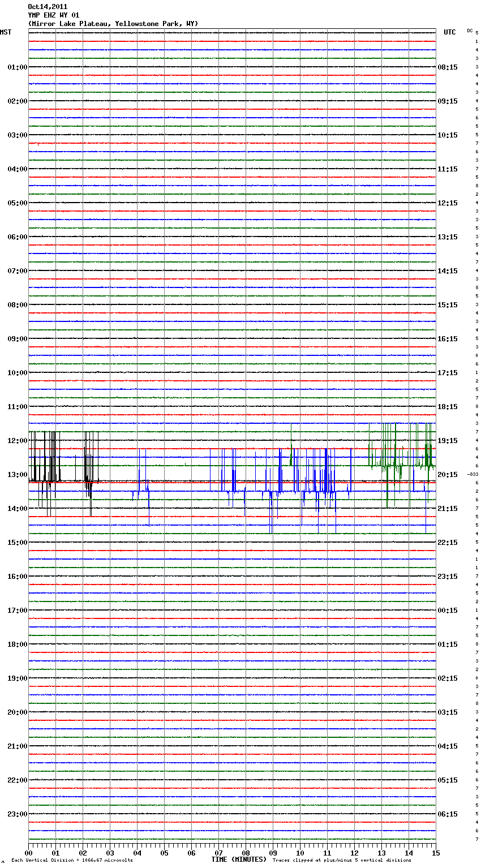This screenshot has width=481, height=868.
Task: Click the 08:15 UTC time label
Action: click(448, 67)
